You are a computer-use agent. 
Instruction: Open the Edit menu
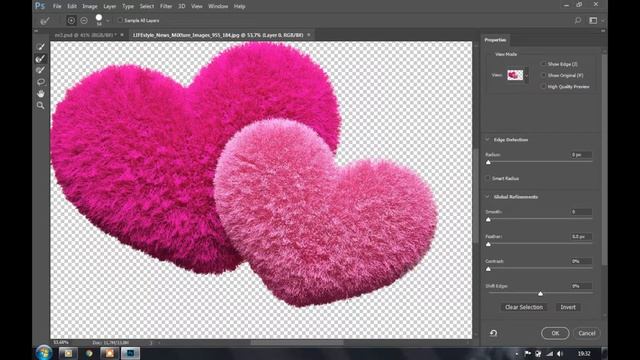72,6
